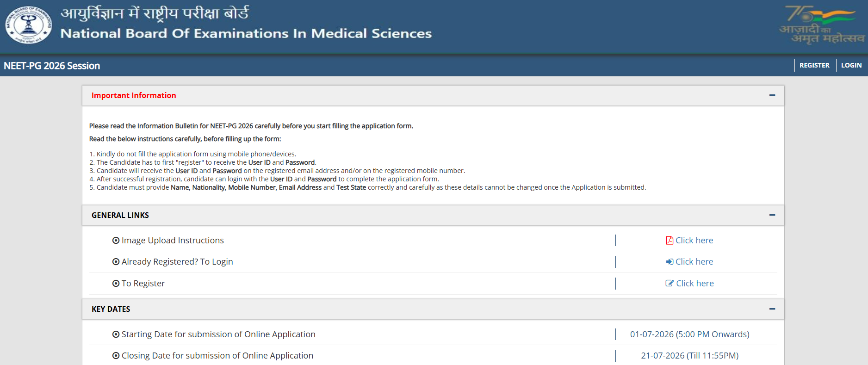
Task: Click the GENERAL LINKS heading text
Action: 120,215
